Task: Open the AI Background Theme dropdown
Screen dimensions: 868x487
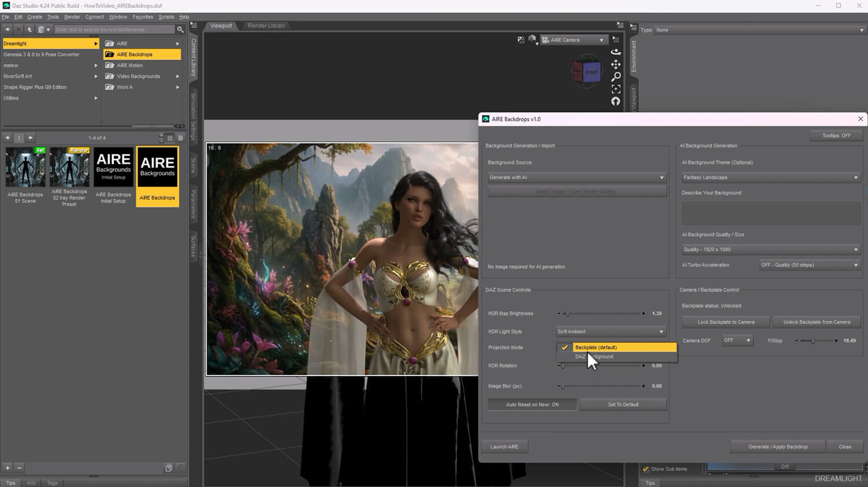Action: (771, 178)
